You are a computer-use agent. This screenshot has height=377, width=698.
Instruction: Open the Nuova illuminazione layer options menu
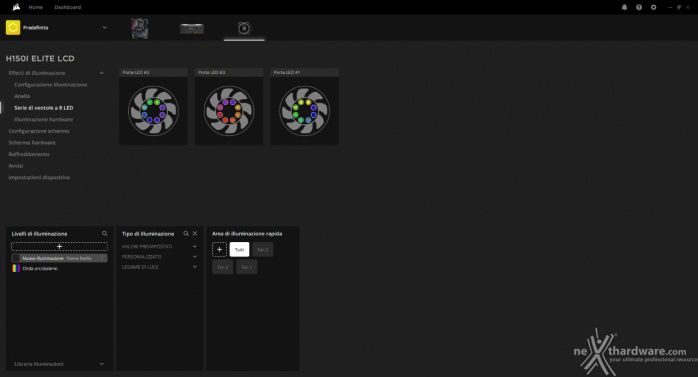point(102,258)
